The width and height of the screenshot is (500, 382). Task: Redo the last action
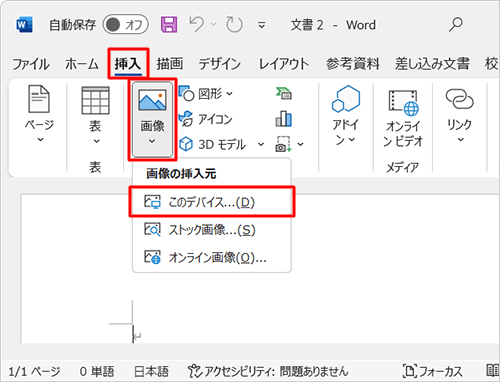(x=234, y=25)
